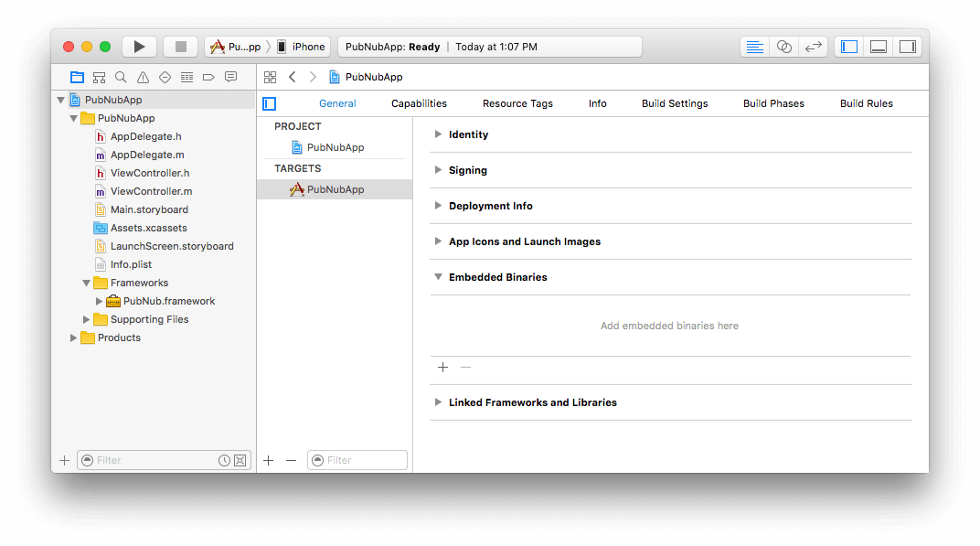Show the Issue navigator
The height and width of the screenshot is (546, 980).
[x=142, y=78]
